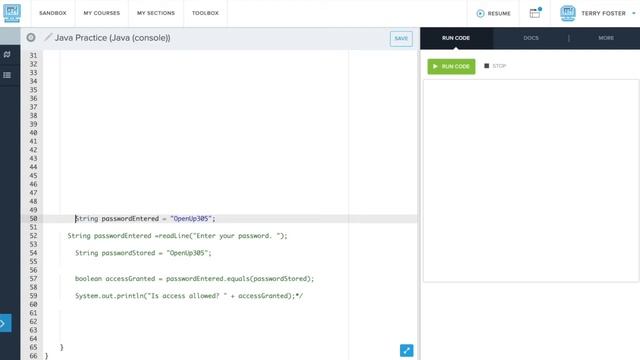Click line number 66 in gutter
This screenshot has width=640, height=360.
[x=33, y=356]
